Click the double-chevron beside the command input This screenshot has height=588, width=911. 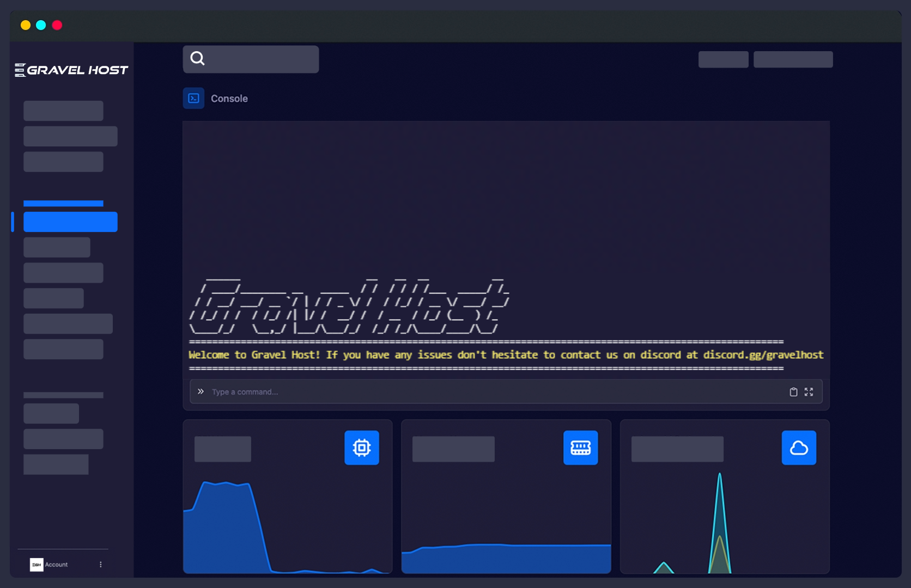201,391
